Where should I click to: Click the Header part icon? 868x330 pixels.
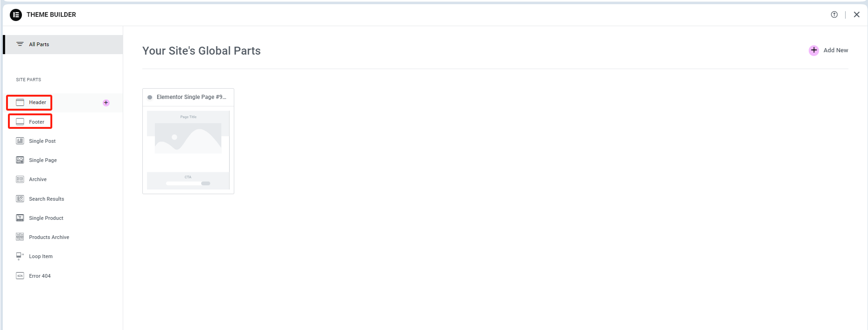click(x=20, y=103)
